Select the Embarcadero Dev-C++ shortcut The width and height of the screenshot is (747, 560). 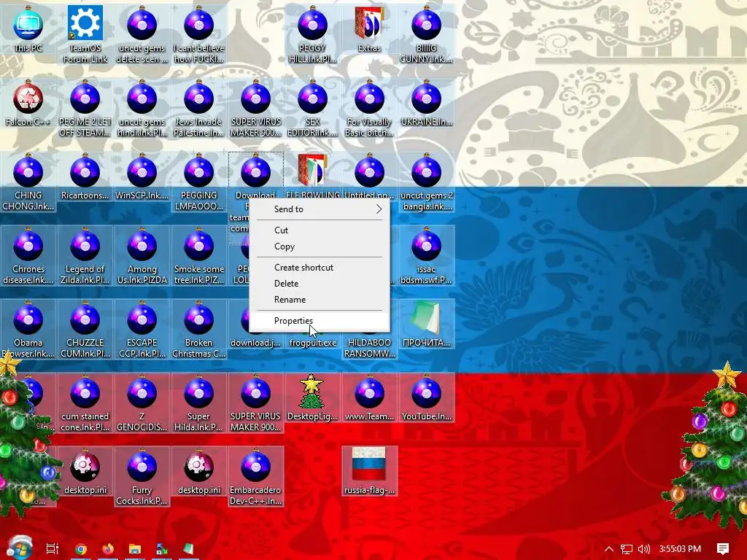[x=256, y=477]
